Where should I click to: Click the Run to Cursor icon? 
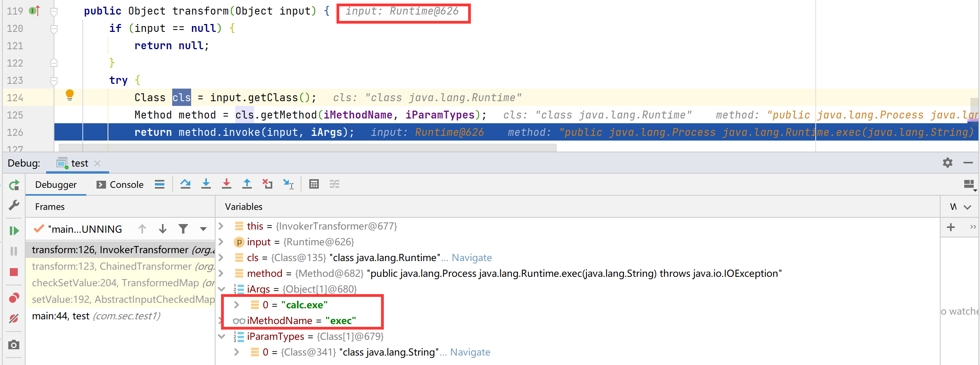[288, 184]
